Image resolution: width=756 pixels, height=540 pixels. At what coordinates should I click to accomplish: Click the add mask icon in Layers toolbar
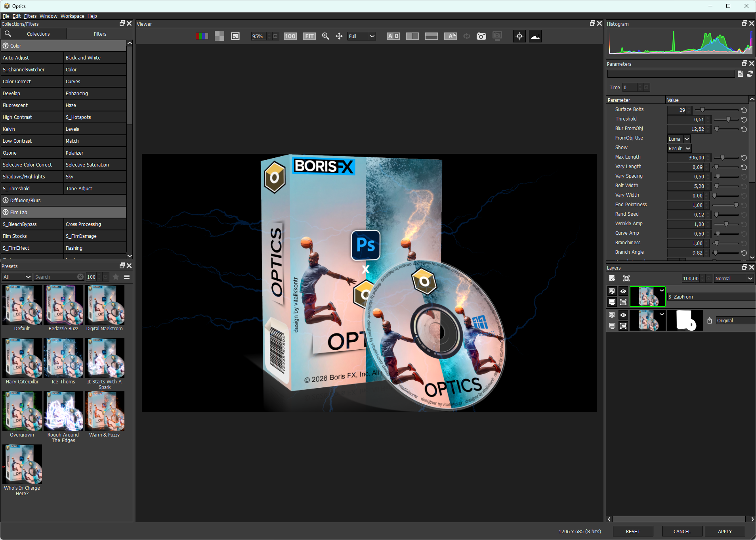pyautogui.click(x=626, y=278)
